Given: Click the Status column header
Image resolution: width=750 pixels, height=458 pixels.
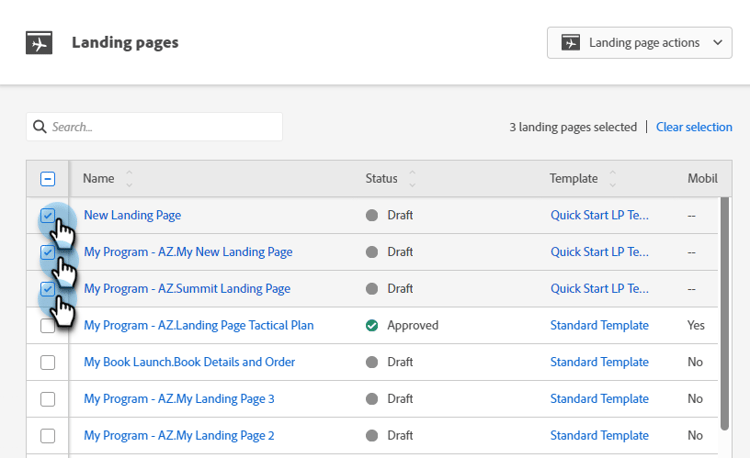Looking at the screenshot, I should click(381, 179).
